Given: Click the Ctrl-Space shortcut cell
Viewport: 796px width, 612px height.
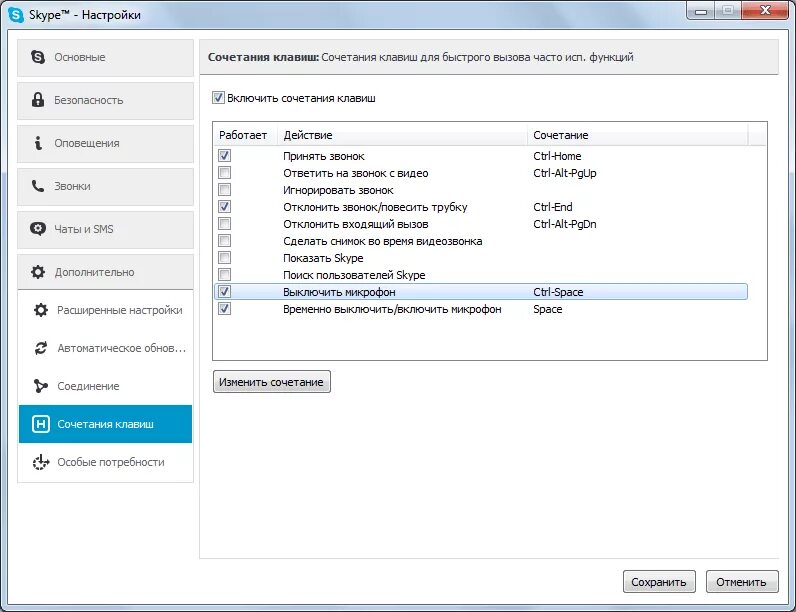Looking at the screenshot, I should click(x=558, y=292).
